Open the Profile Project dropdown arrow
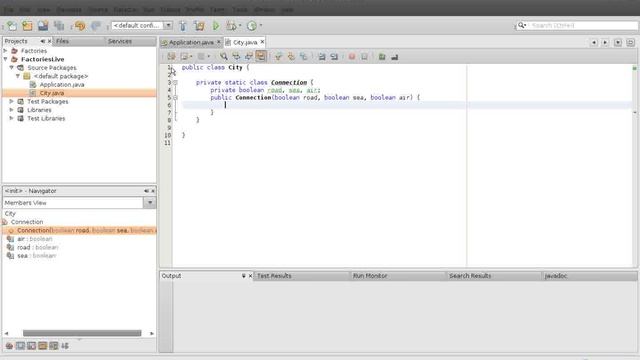The height and width of the screenshot is (360, 640). pos(261,26)
